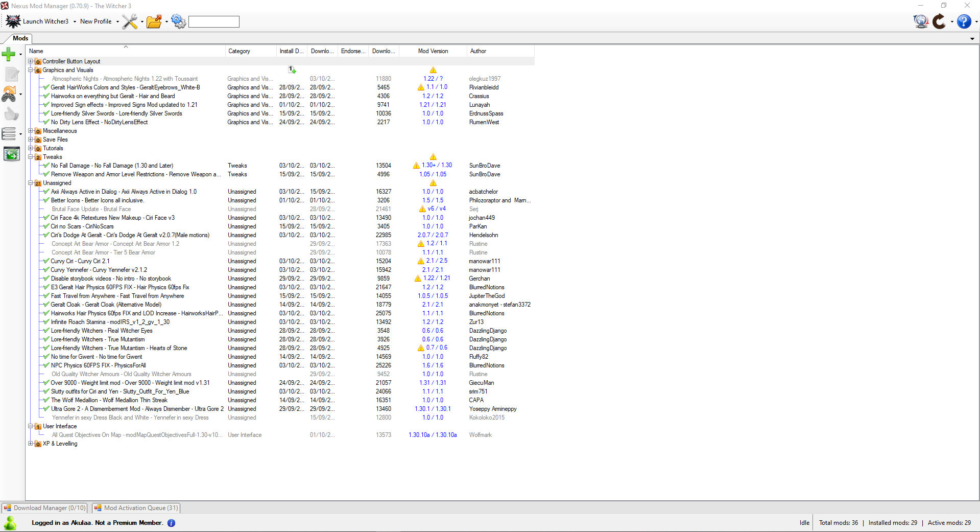Click the warning icon beside Curvy Ciri version 2.1

(x=421, y=261)
